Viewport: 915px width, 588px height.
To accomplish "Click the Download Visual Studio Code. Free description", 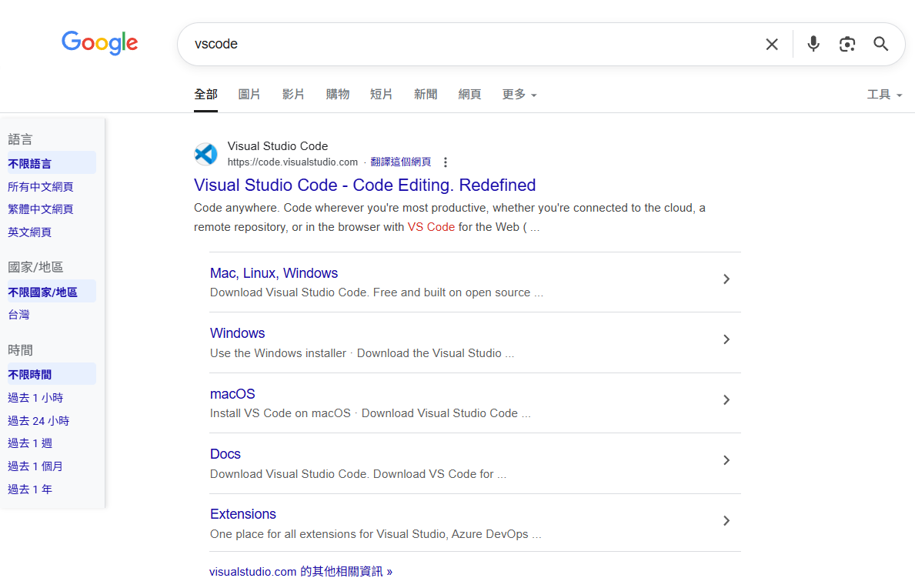I will click(x=376, y=292).
